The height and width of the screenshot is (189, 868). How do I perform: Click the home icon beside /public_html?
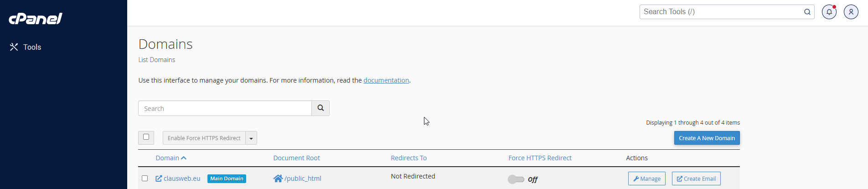pos(278,178)
